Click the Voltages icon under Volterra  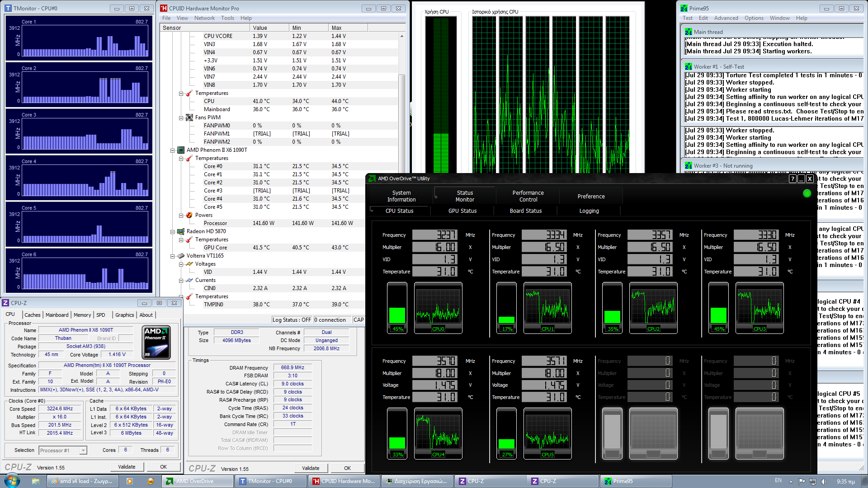[x=189, y=264]
